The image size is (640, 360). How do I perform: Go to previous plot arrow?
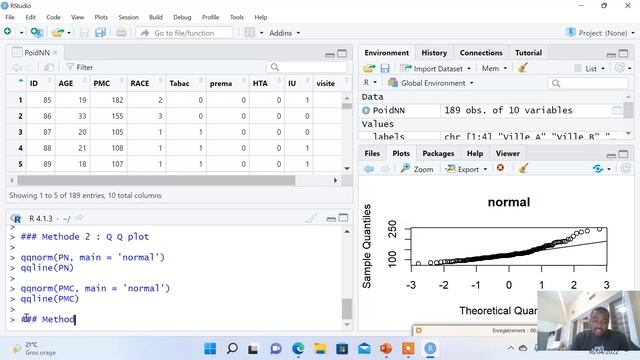tap(369, 169)
